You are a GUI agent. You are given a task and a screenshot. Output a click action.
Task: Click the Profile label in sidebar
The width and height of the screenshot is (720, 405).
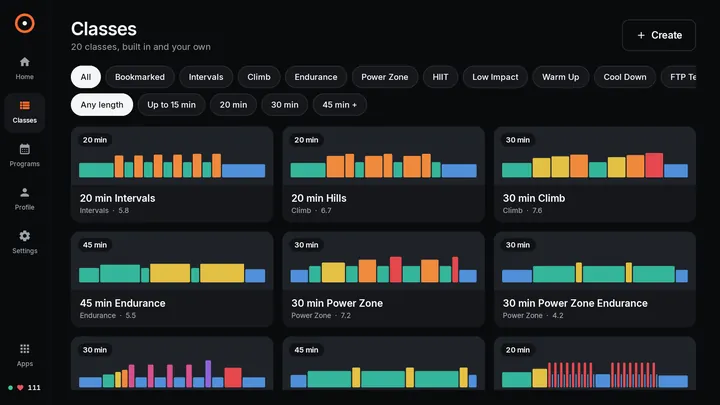(24, 208)
